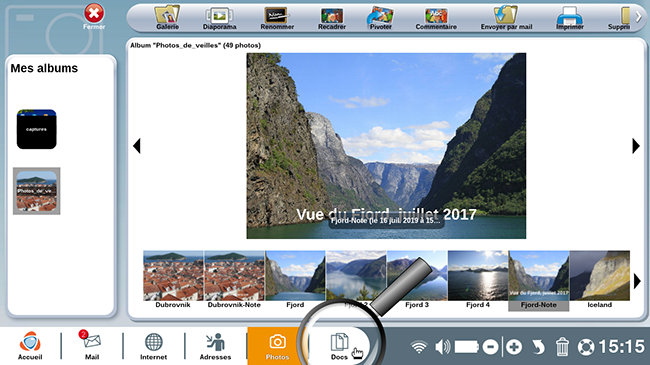This screenshot has width=650, height=365.
Task: Click the volume speaker icon
Action: point(443,347)
